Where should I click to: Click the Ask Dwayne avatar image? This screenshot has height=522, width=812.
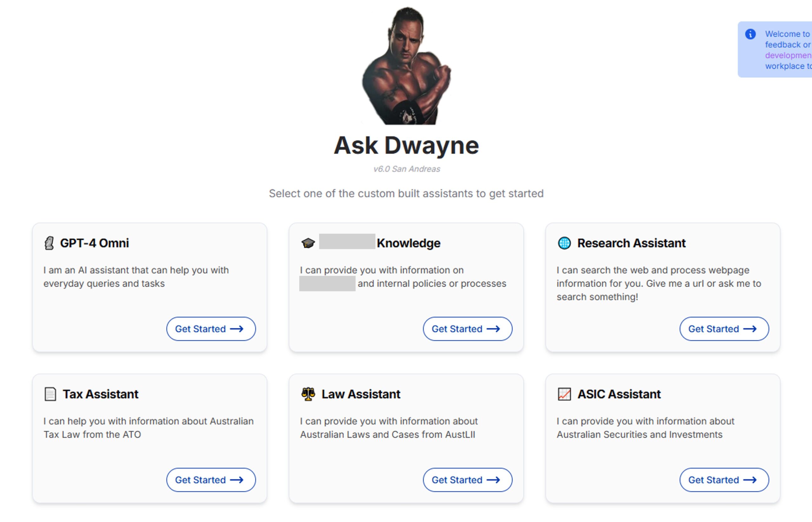coord(406,66)
